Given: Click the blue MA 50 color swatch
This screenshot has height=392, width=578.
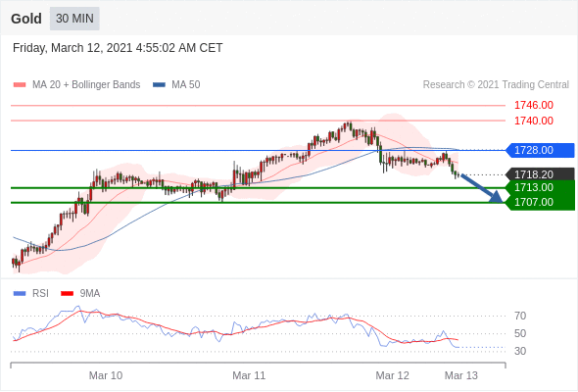Looking at the screenshot, I should pos(160,85).
